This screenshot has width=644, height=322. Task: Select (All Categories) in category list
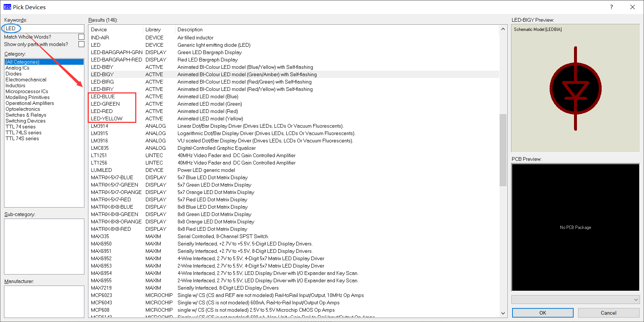(44, 62)
